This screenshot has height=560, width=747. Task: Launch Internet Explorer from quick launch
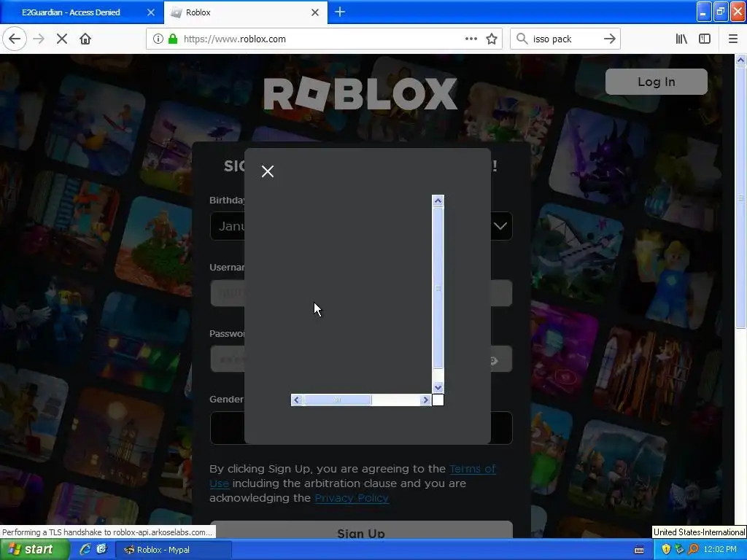click(x=85, y=550)
